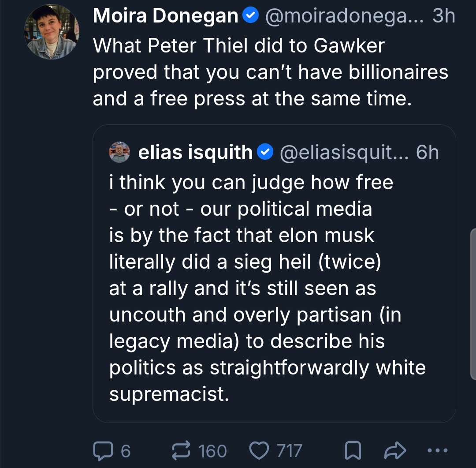Click the 3h timestamp

click(443, 16)
